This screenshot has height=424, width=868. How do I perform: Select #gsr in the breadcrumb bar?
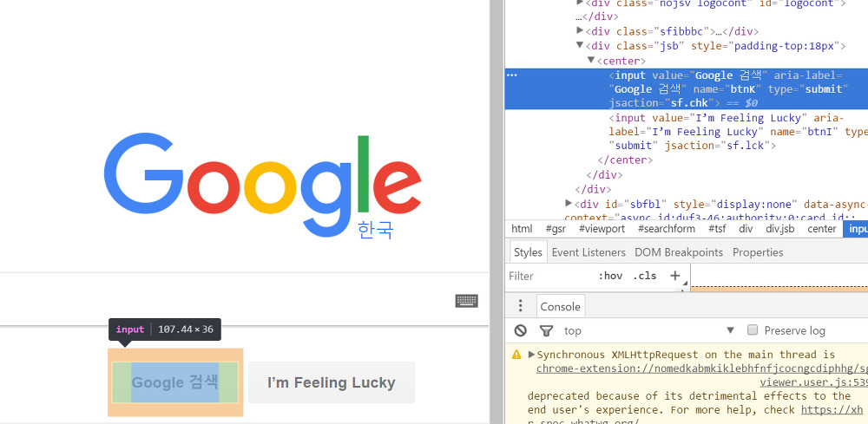[556, 229]
